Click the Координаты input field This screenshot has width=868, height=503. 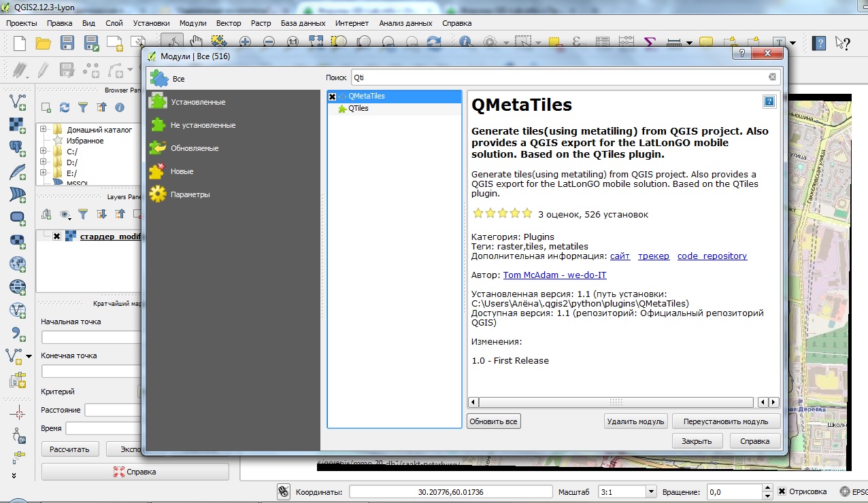click(451, 491)
